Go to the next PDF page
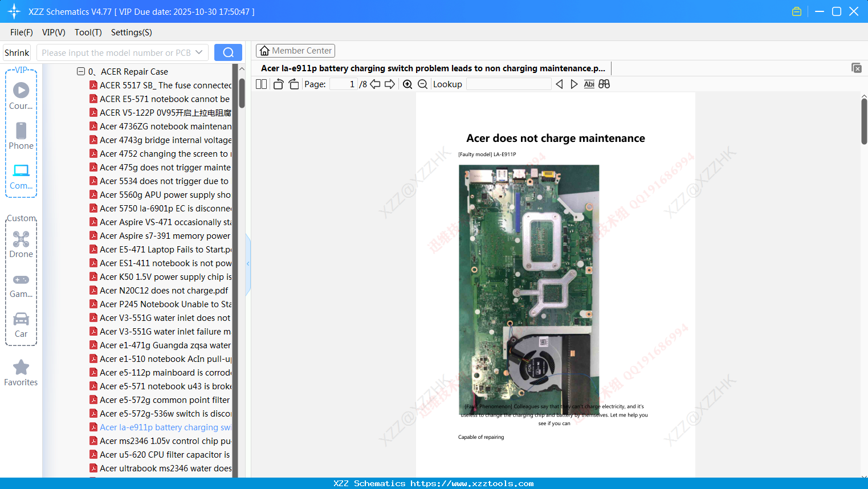 (x=390, y=84)
